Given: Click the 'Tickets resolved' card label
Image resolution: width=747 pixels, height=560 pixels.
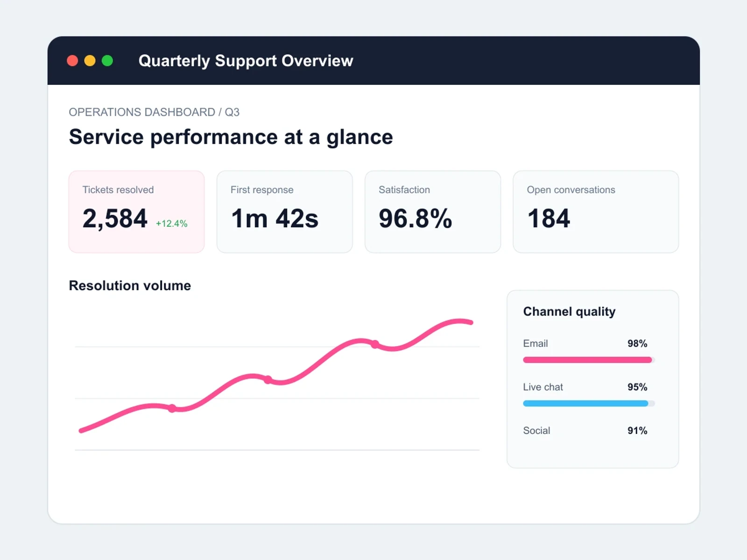Looking at the screenshot, I should pyautogui.click(x=118, y=190).
